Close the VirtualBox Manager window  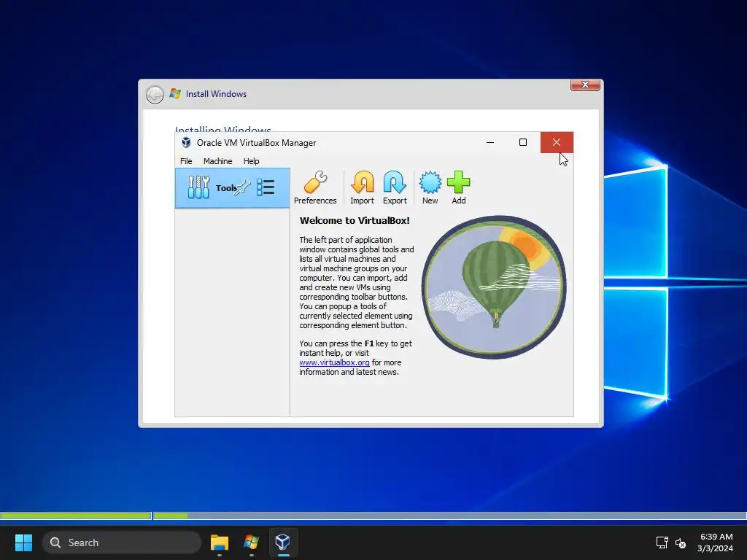[x=557, y=142]
